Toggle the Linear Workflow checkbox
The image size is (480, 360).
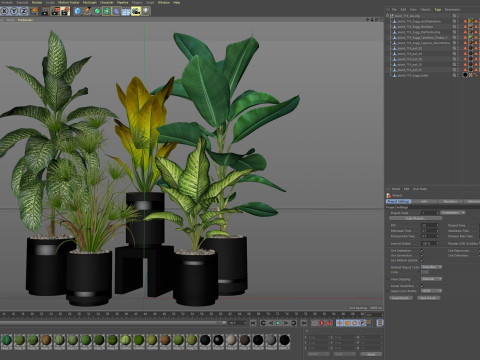(x=422, y=286)
